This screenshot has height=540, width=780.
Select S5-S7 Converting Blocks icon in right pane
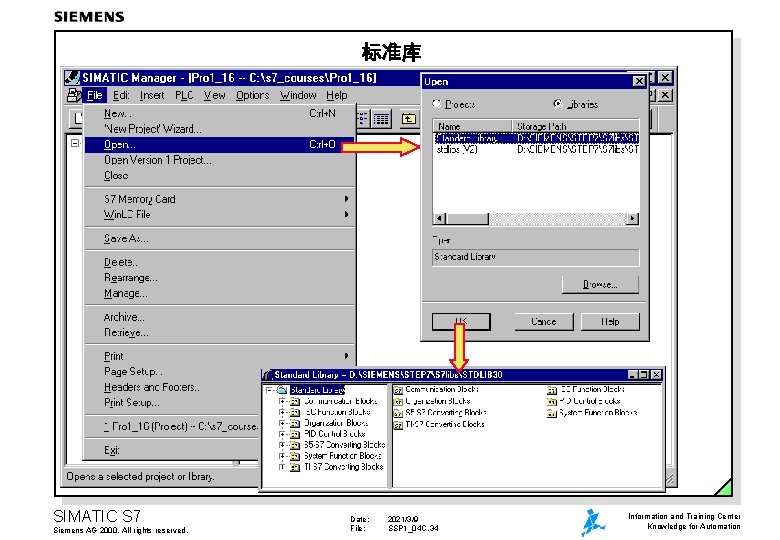coord(398,413)
